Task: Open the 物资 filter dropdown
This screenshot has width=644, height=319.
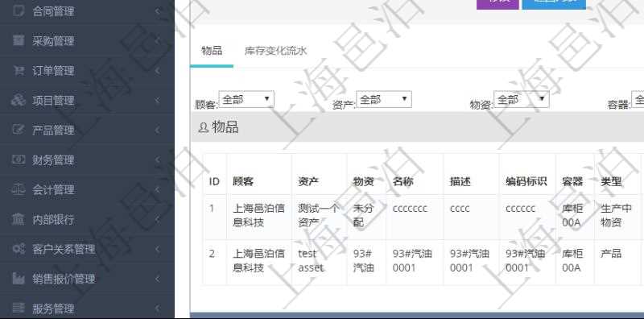Action: pyautogui.click(x=522, y=99)
